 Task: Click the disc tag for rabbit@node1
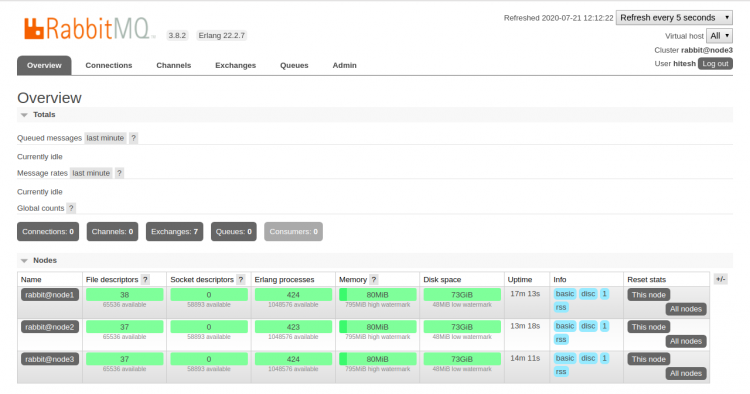point(588,294)
